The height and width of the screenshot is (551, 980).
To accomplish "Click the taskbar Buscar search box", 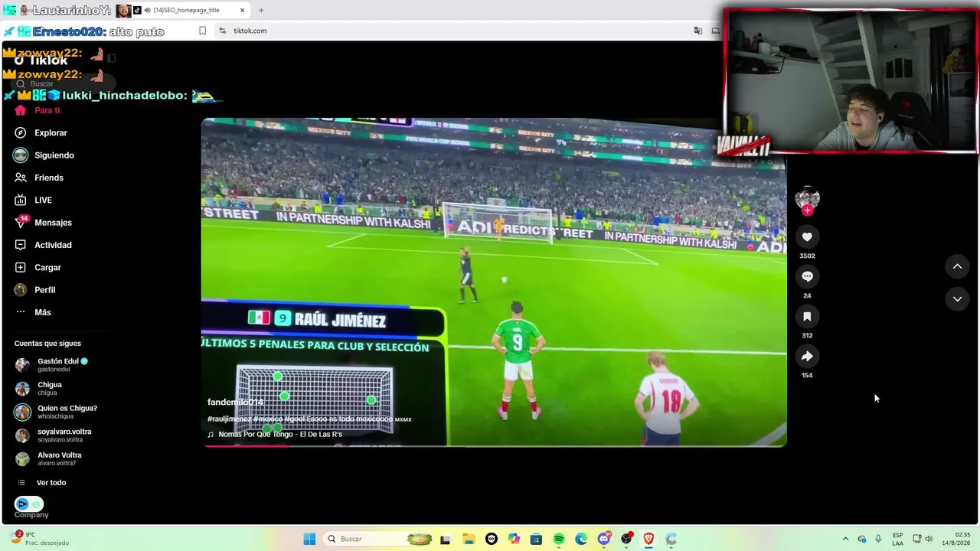I will pyautogui.click(x=378, y=539).
